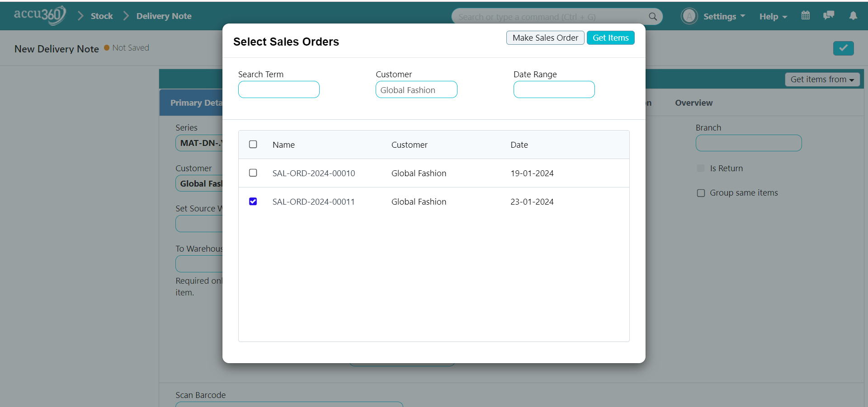
Task: Click SAL-ORD-2024-00010 order name
Action: tap(314, 173)
